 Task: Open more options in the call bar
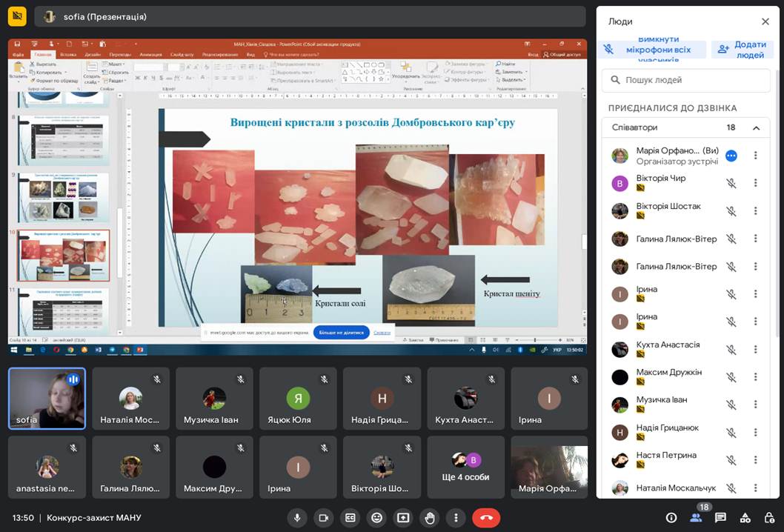(456, 518)
